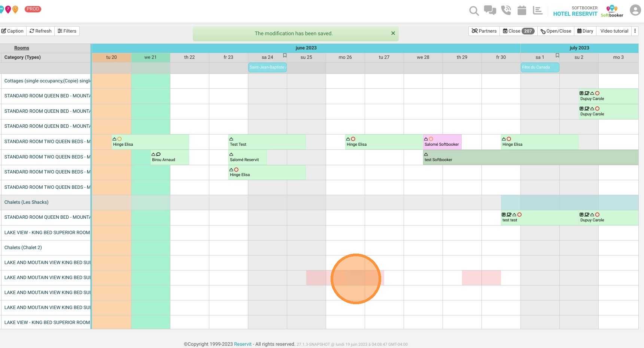Click the Rooms column header link
The image size is (644, 348).
point(22,48)
